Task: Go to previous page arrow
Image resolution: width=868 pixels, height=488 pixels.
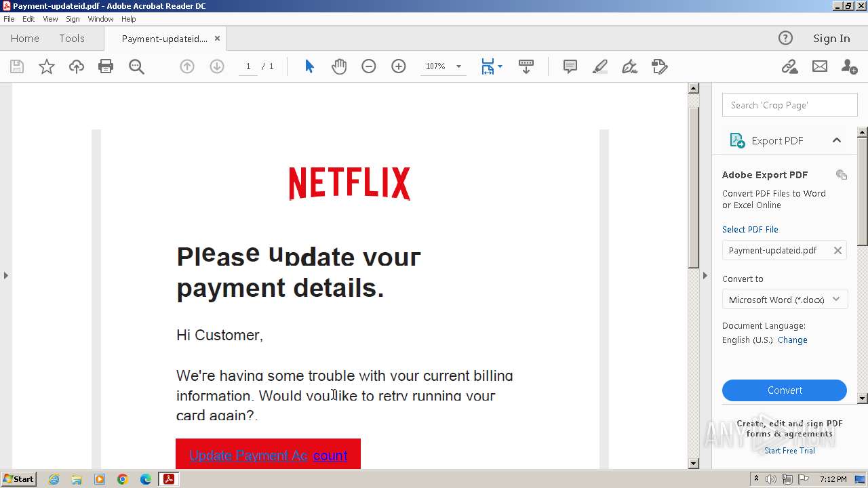Action: (187, 66)
